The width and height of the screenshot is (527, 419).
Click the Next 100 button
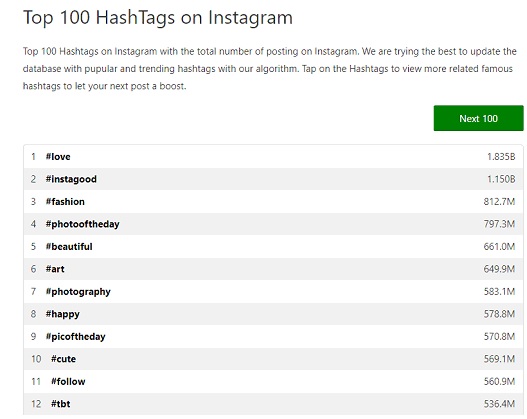tap(478, 118)
